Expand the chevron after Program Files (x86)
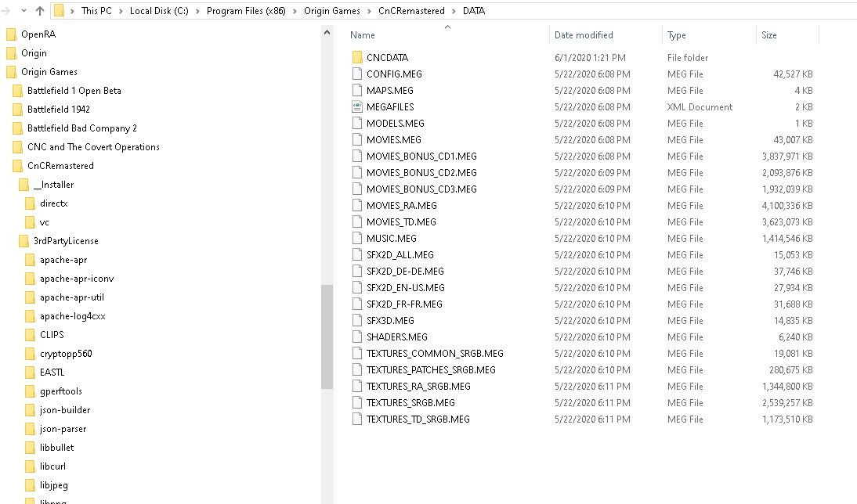The width and height of the screenshot is (857, 504). (295, 11)
